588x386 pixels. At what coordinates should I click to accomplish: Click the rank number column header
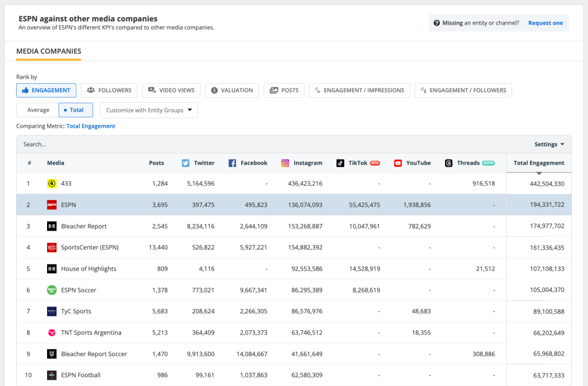click(29, 163)
